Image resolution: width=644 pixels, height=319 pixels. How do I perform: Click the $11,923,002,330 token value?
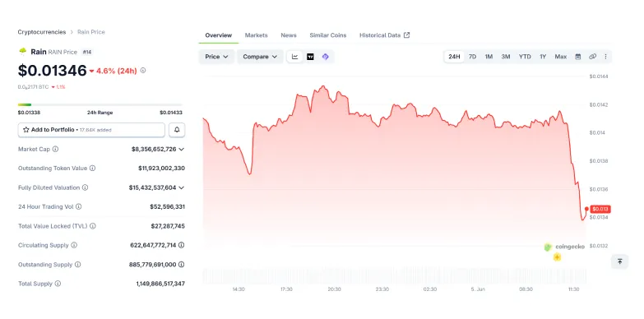161,169
